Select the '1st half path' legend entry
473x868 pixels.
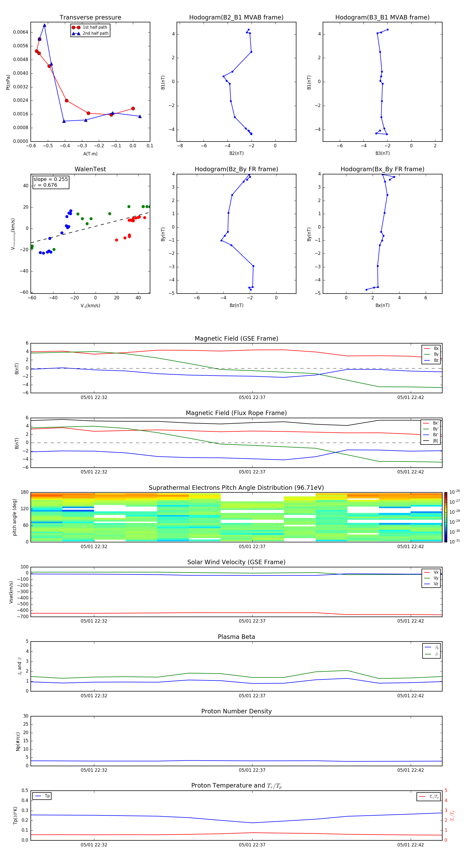(x=90, y=27)
